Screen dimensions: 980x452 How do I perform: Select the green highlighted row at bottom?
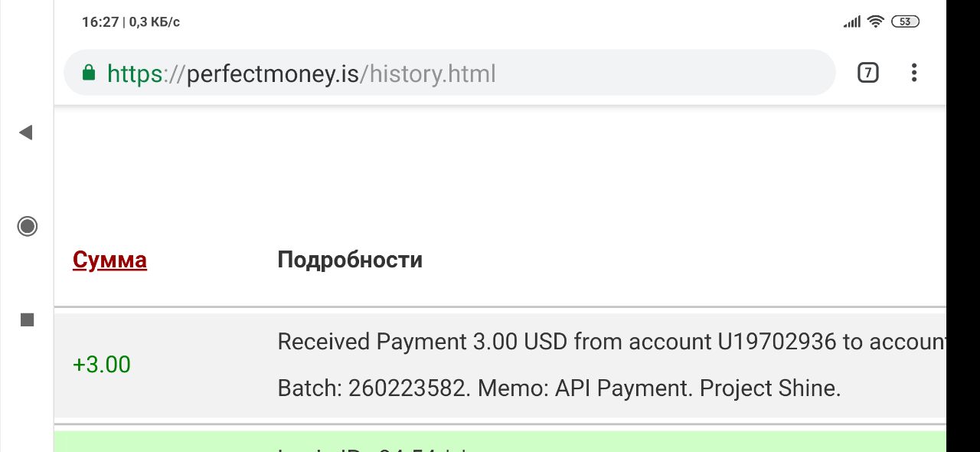click(500, 441)
